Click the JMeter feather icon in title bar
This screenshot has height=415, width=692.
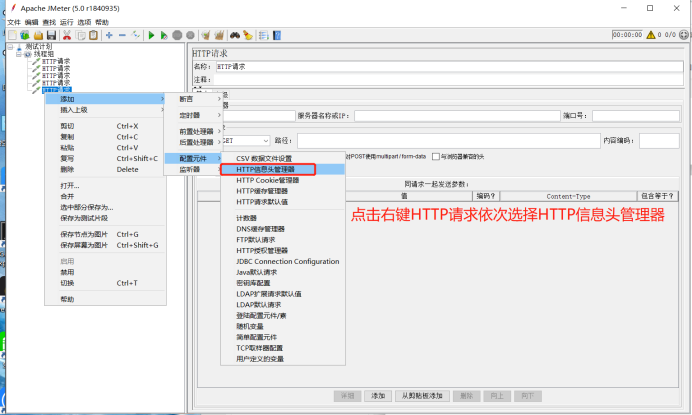13,8
